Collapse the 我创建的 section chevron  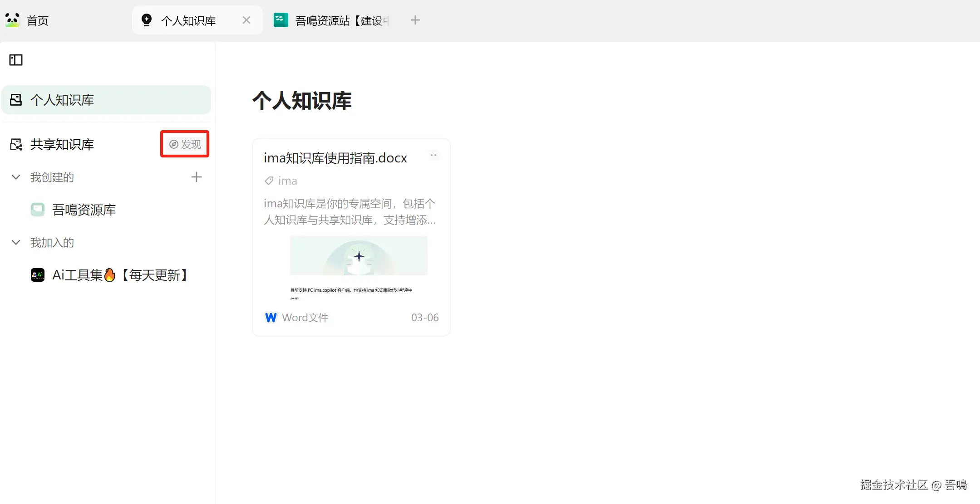click(x=16, y=177)
